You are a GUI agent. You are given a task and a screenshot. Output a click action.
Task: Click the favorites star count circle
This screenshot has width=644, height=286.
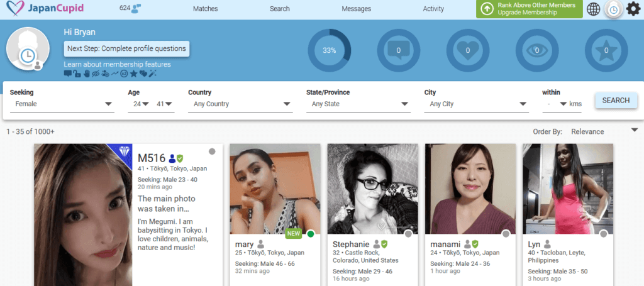[606, 50]
